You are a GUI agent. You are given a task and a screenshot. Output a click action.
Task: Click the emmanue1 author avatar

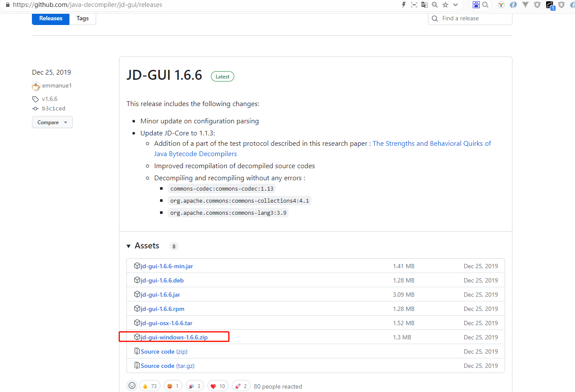click(36, 86)
